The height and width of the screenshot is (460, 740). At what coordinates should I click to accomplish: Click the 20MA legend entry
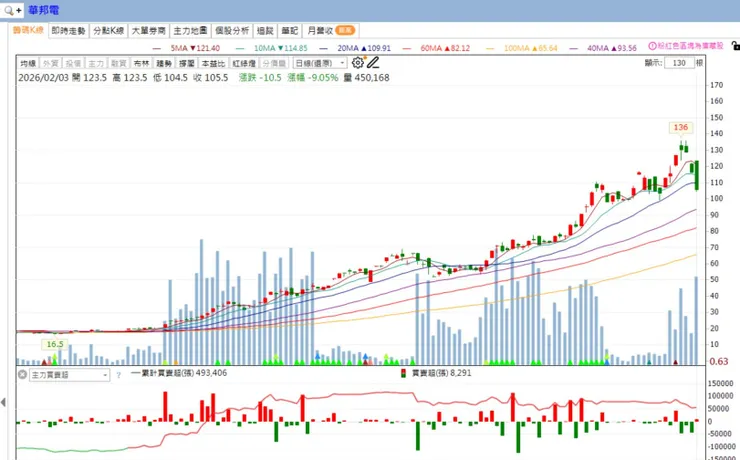355,48
